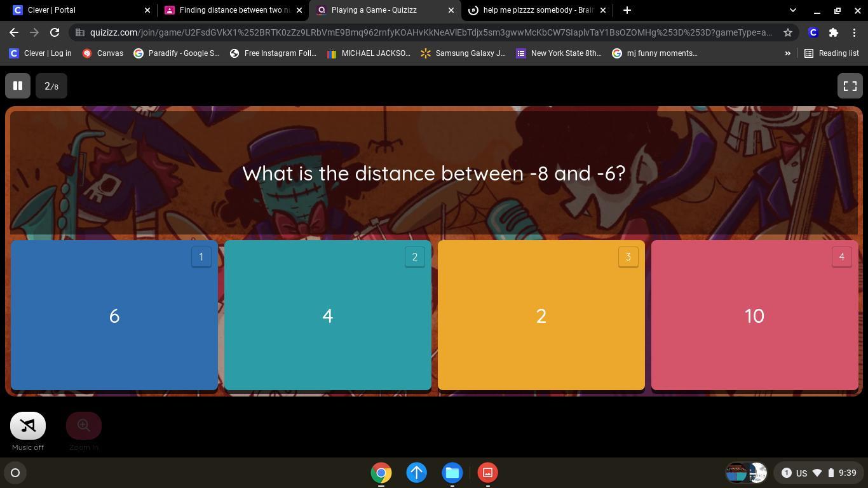The width and height of the screenshot is (868, 488).
Task: Close the help me plzzzz tab
Action: 603,10
